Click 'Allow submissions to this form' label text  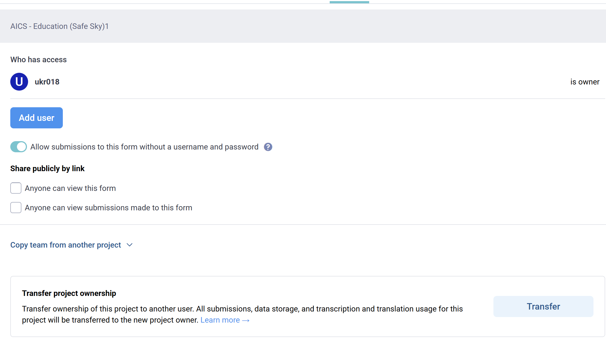pos(144,147)
